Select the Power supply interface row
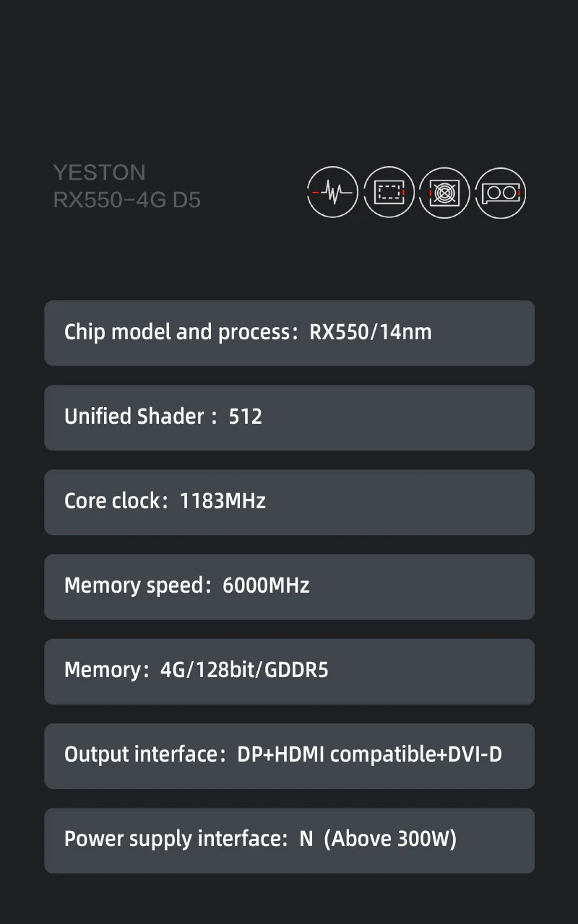 click(289, 840)
